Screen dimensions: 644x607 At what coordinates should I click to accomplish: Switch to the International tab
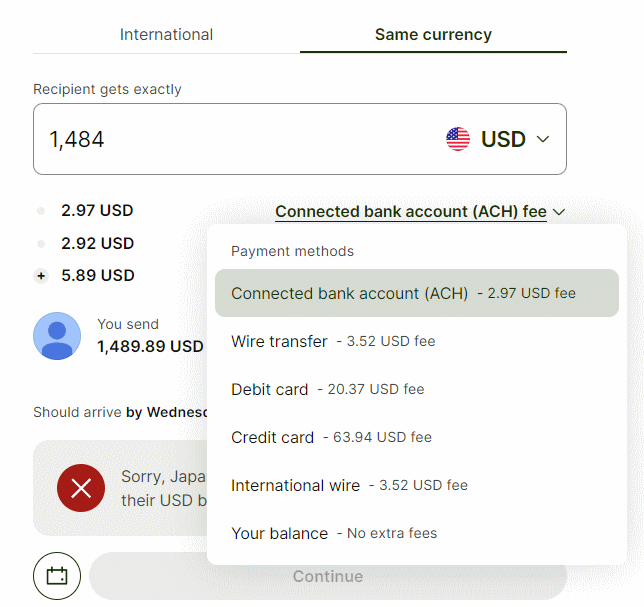tap(166, 34)
